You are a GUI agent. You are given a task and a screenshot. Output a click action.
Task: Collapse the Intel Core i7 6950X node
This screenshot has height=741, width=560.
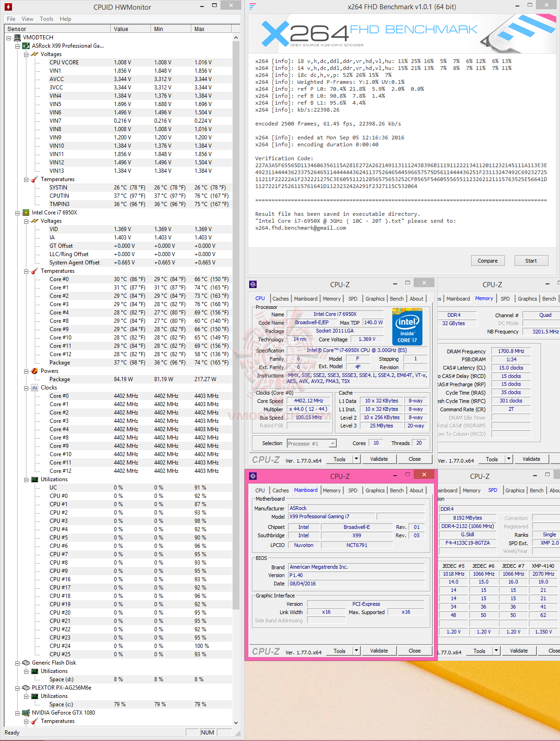coord(18,213)
